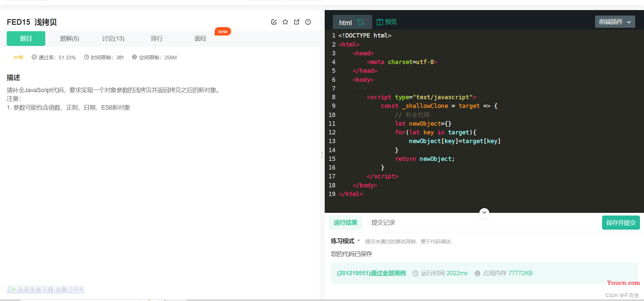Click the 占用内存 77772KB text
The height and width of the screenshot is (301, 644).
[x=508, y=273]
